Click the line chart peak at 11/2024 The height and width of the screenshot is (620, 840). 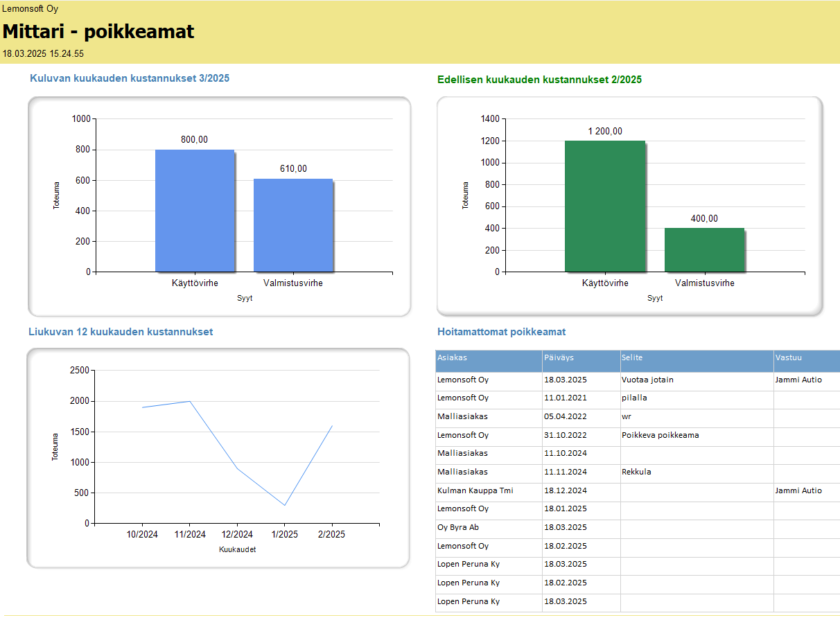[x=190, y=401]
